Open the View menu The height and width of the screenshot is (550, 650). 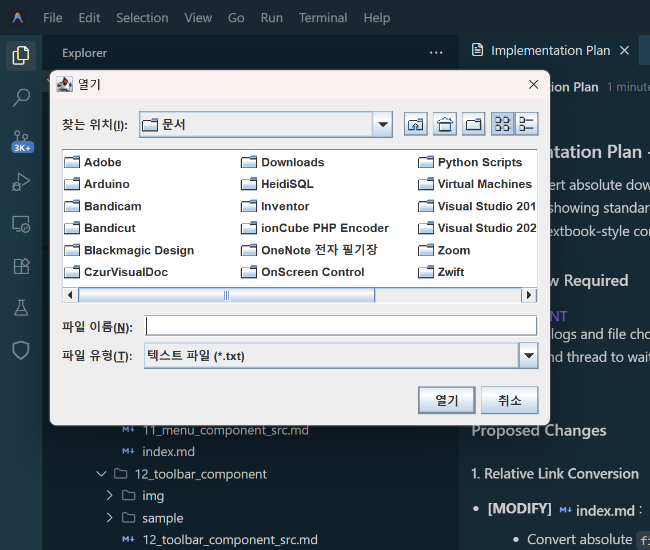(x=198, y=18)
